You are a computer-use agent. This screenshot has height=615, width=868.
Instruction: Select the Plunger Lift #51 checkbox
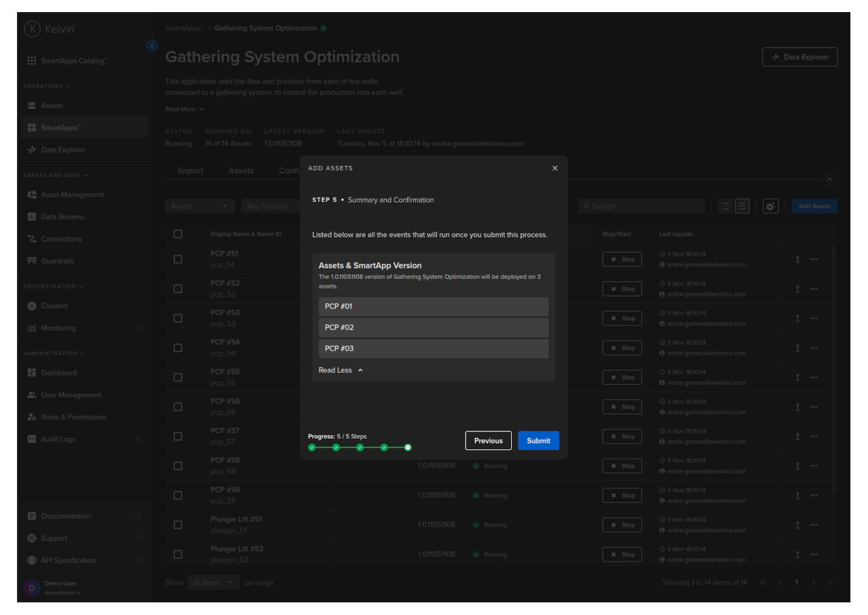pyautogui.click(x=178, y=525)
